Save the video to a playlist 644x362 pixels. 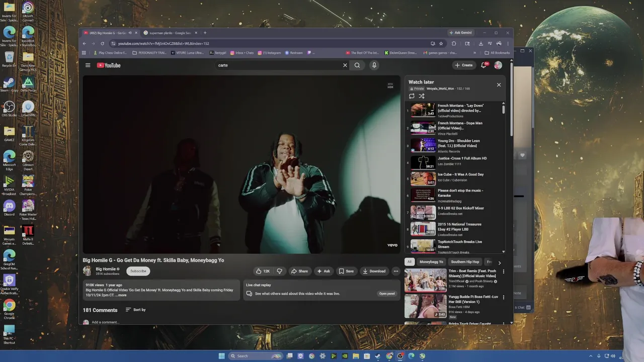tap(346, 271)
